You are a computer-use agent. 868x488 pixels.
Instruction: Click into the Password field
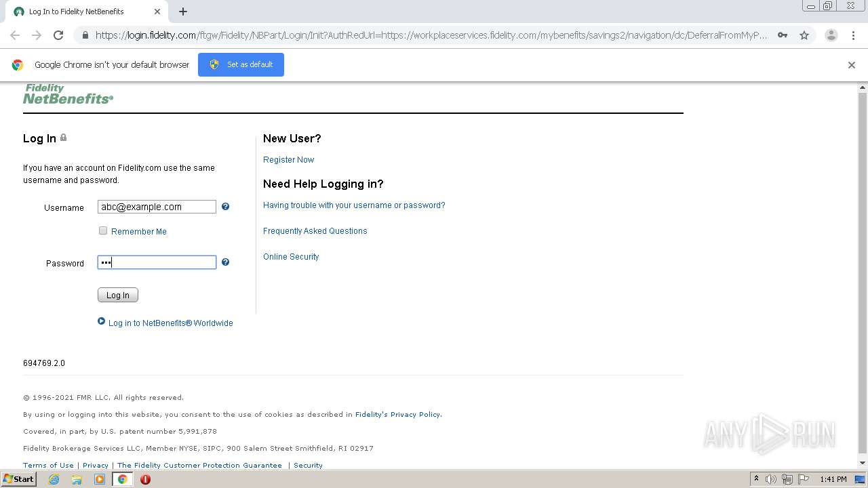coord(157,262)
